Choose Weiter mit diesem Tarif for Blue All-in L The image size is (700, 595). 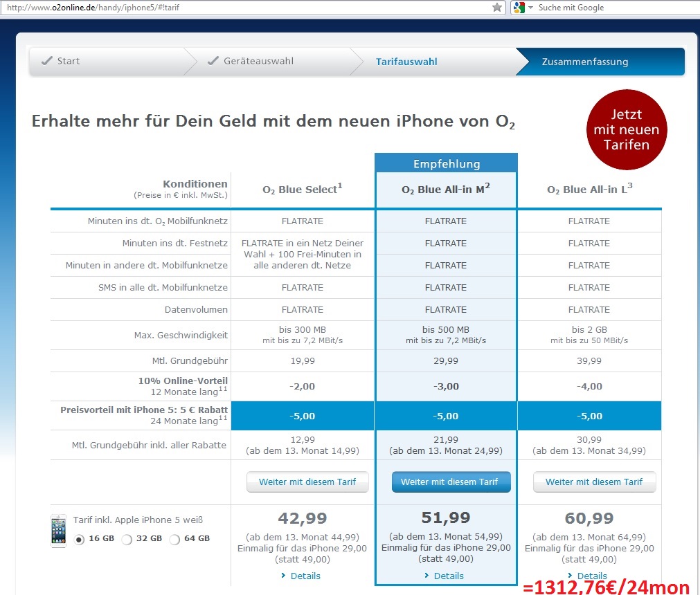594,482
